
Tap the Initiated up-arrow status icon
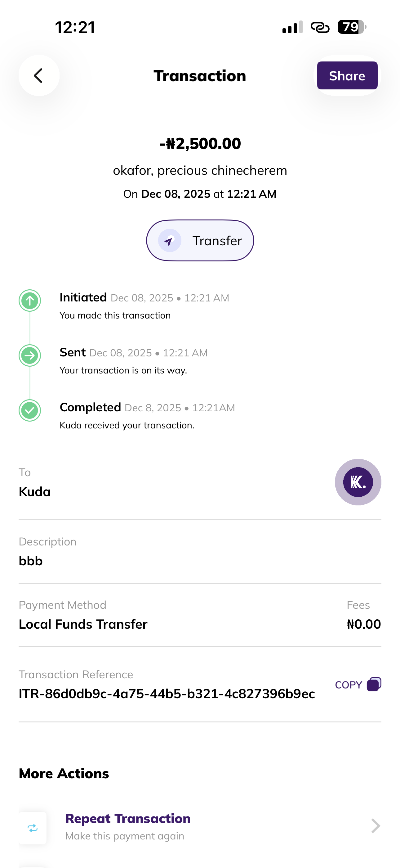click(x=30, y=300)
